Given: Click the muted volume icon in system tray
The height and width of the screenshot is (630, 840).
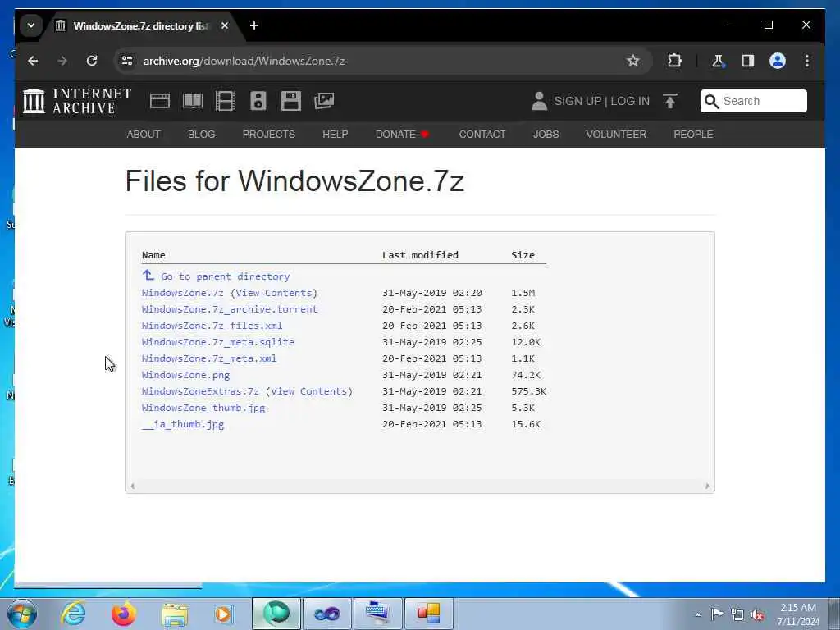Looking at the screenshot, I should tap(757, 614).
